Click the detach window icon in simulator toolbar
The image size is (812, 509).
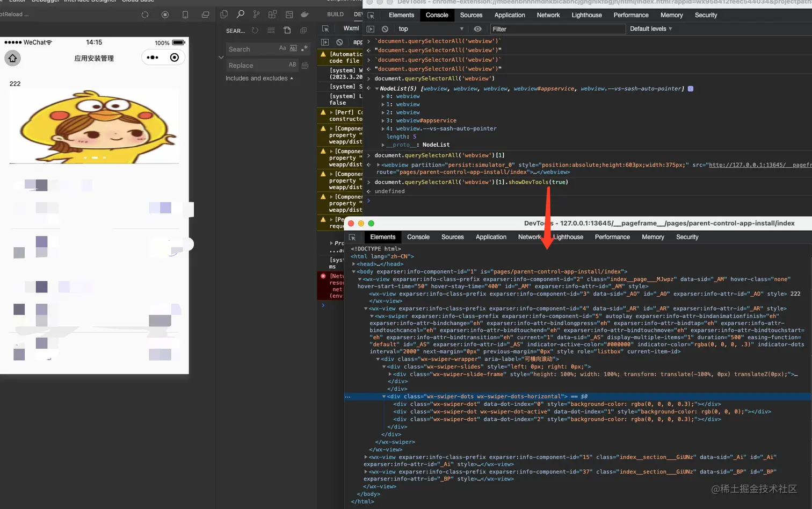205,15
